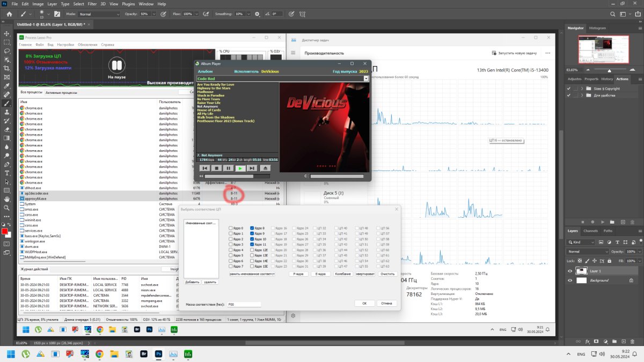644x362 pixels.
Task: Click Очистить in the CPU affinity dialog
Action: 387,274
